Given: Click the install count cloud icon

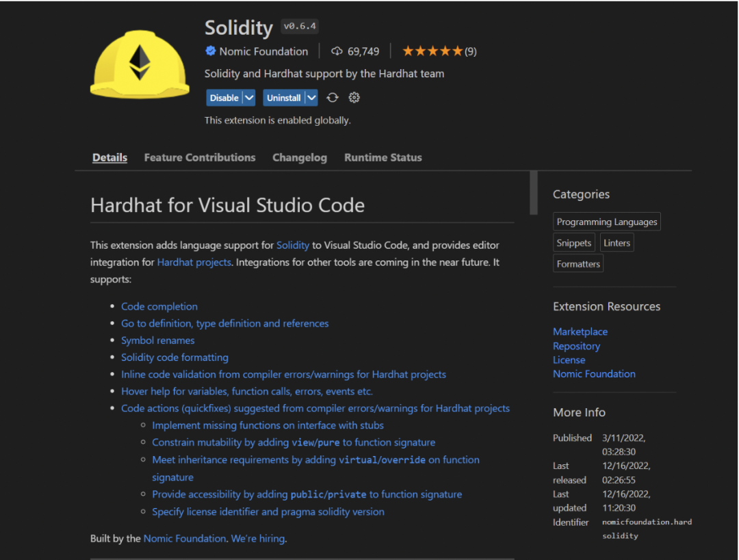Looking at the screenshot, I should 337,51.
